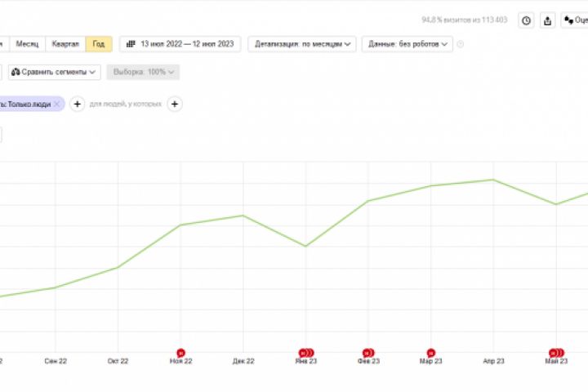
Task: Add condition with plus after для людей, у которых
Action: (175, 104)
